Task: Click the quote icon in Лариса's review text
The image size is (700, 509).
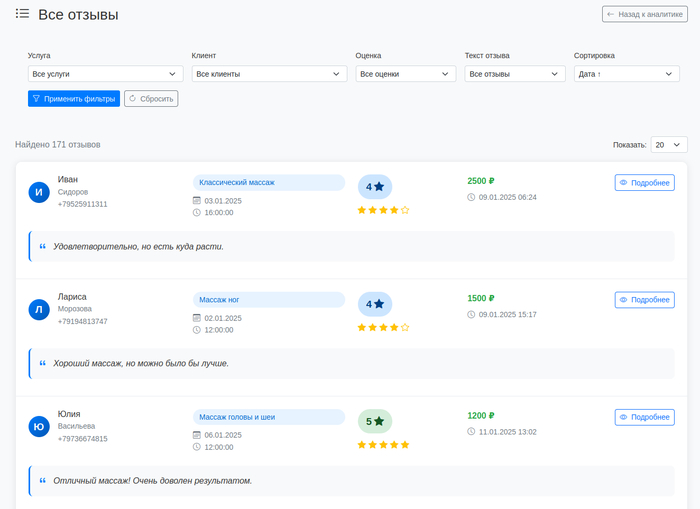Action: 43,363
